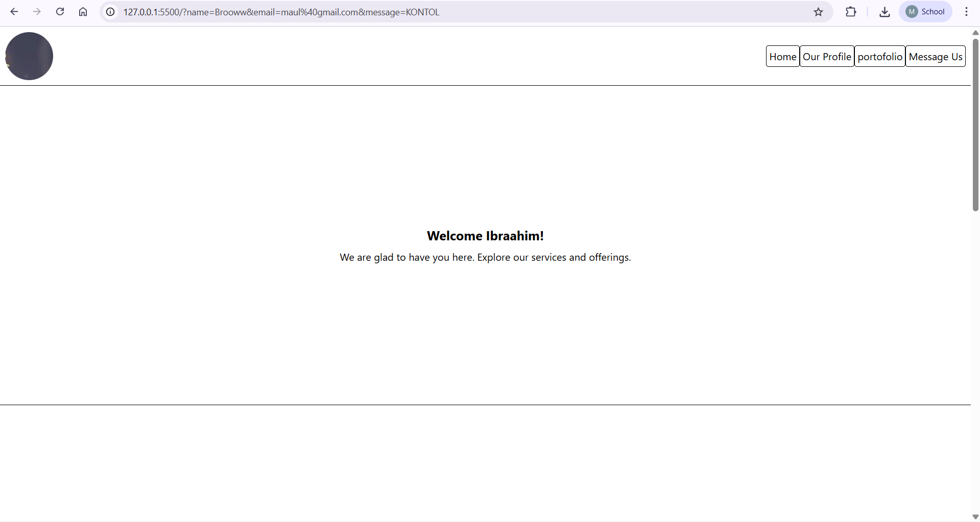Select the portofolio navigation item

click(879, 56)
